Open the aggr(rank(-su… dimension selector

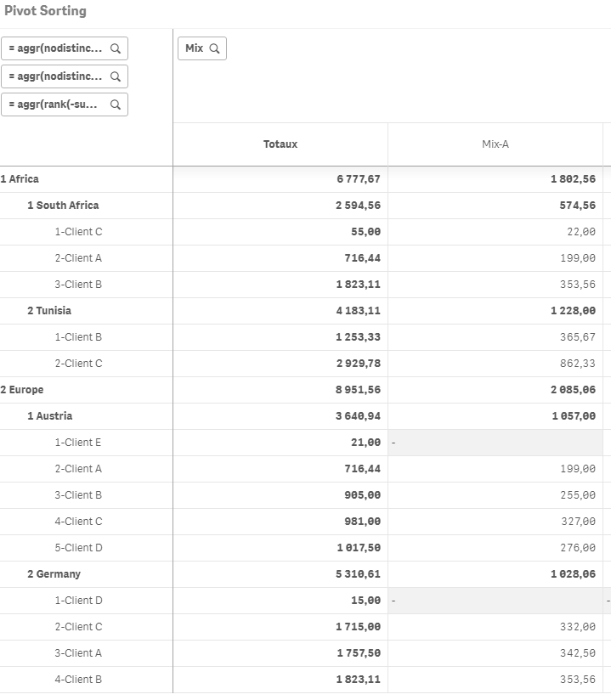[x=58, y=104]
